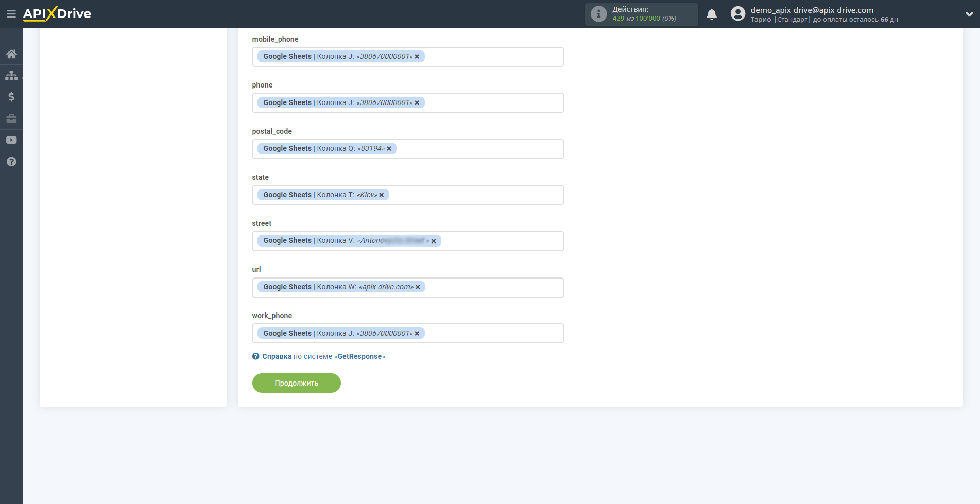Remove the mobile_phone Column J tag

tap(417, 57)
